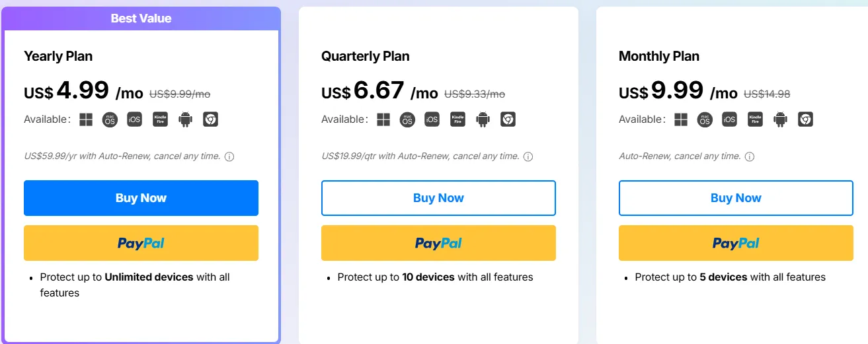
Task: Click the iOS icon in Quarterly Plan
Action: coord(432,120)
